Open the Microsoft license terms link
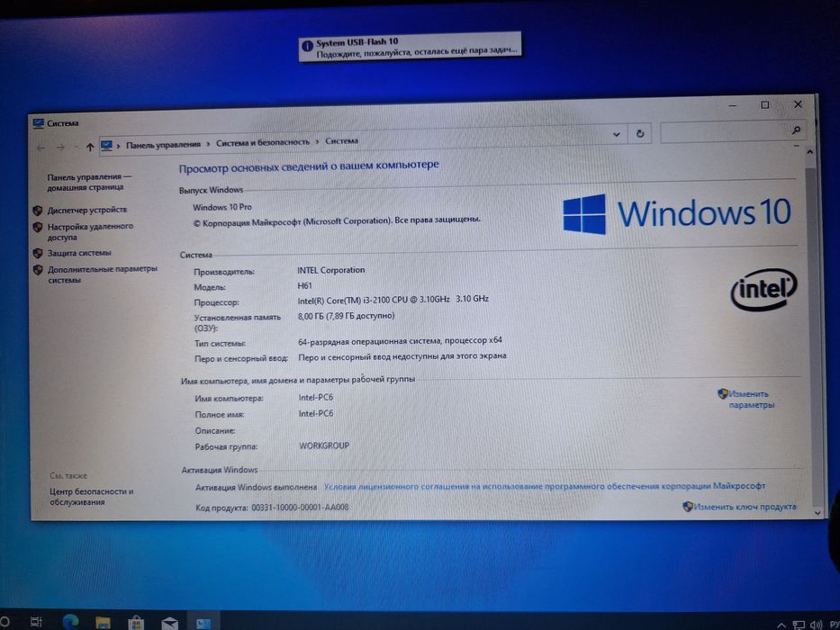Screen dimensions: 840x630 point(545,486)
